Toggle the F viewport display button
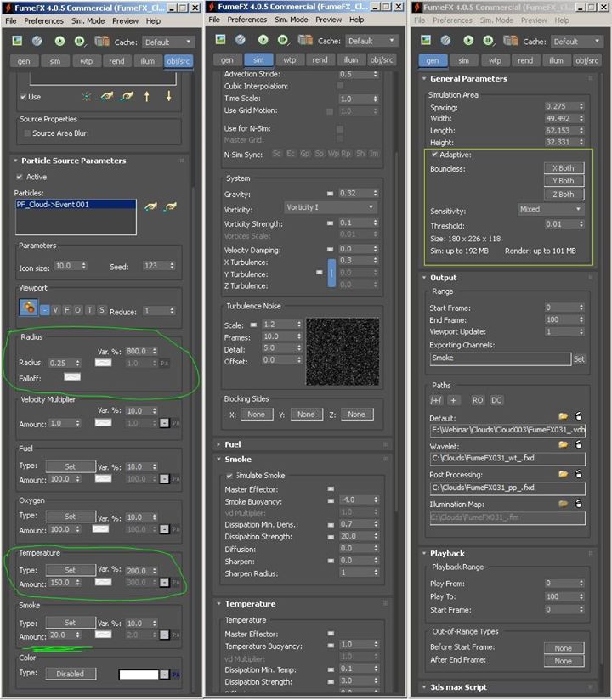The height and width of the screenshot is (700, 612). [66, 310]
